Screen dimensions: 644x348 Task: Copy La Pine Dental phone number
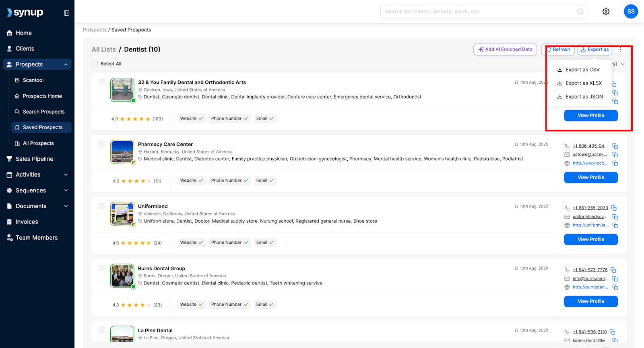(x=612, y=332)
